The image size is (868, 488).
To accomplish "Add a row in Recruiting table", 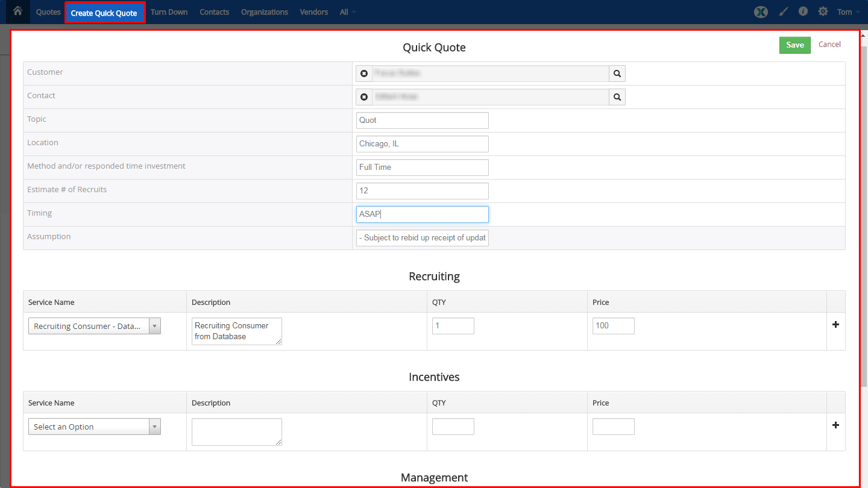I will point(835,324).
